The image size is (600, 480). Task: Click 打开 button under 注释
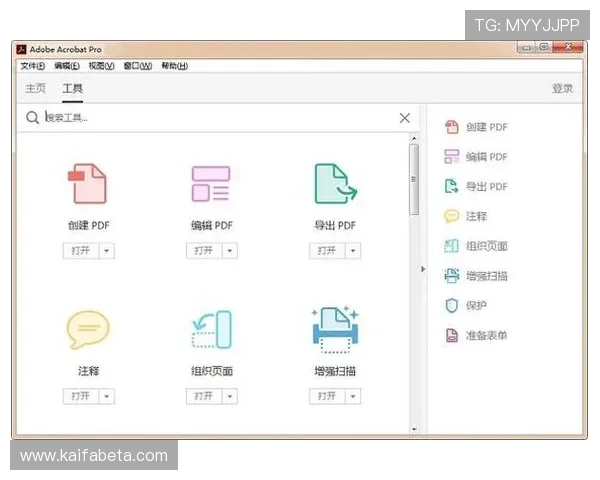click(x=81, y=397)
